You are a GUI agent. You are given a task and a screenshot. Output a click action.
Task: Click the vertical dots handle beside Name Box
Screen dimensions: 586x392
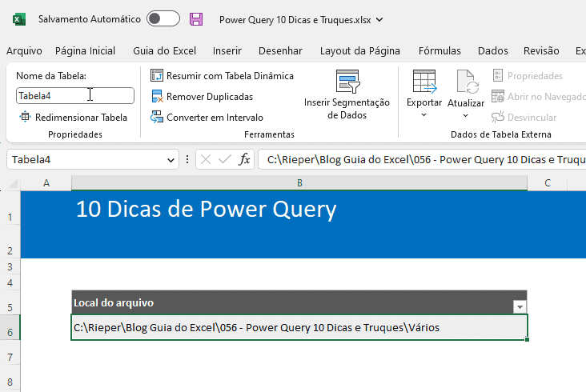(x=187, y=160)
